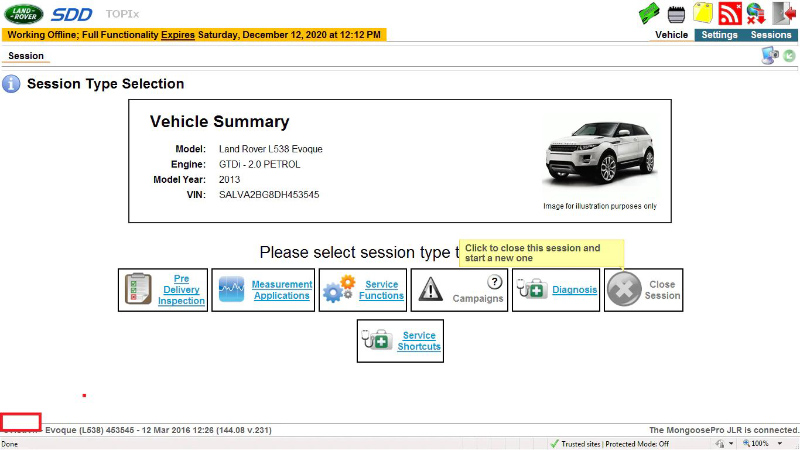The width and height of the screenshot is (800, 450).
Task: Click the Land Rover logo
Action: click(24, 14)
